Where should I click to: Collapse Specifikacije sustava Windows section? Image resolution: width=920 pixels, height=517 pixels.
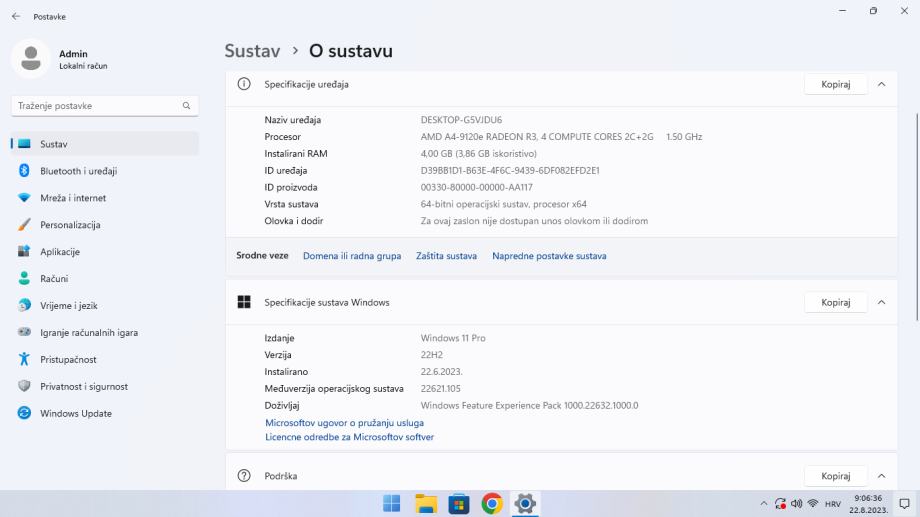tap(881, 303)
